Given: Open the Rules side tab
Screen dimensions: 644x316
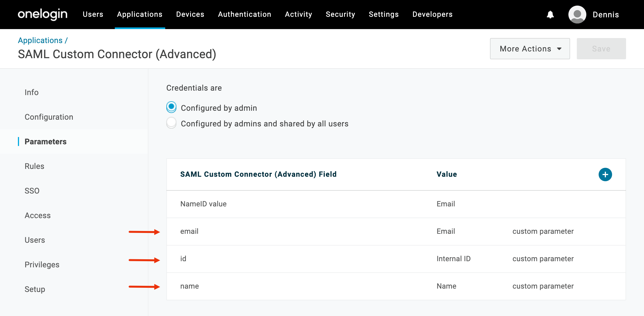Looking at the screenshot, I should tap(34, 166).
